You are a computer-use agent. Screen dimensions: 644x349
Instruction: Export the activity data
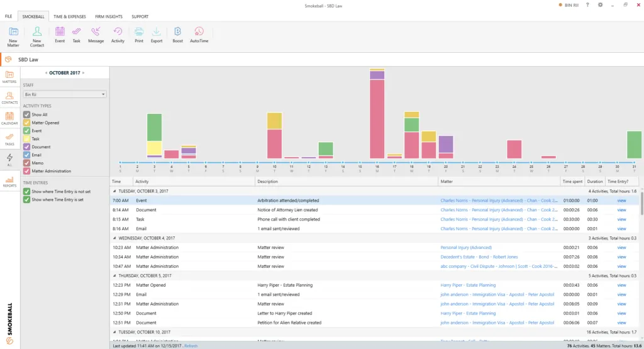click(x=157, y=35)
